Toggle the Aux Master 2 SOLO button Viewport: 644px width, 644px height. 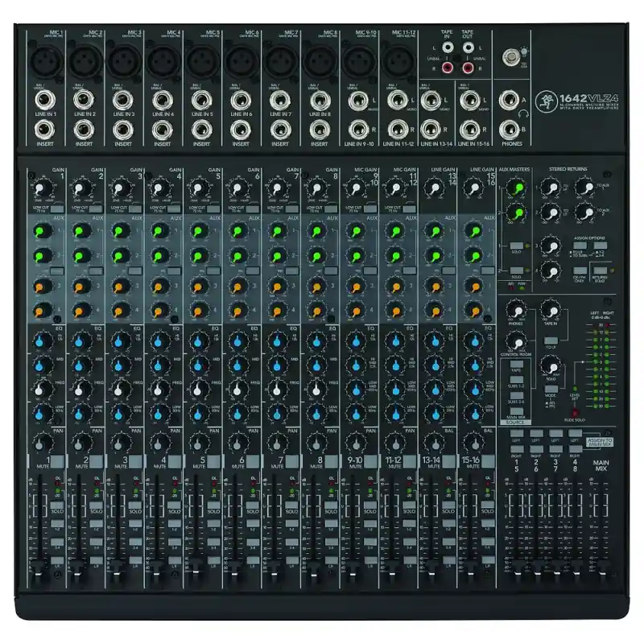(516, 270)
